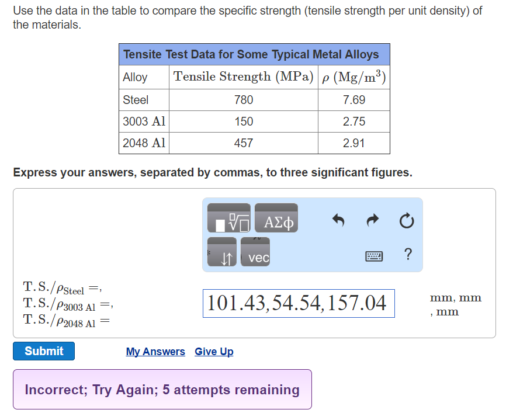Submit the entered answers
This screenshot has height=420, width=513.
click(x=43, y=351)
